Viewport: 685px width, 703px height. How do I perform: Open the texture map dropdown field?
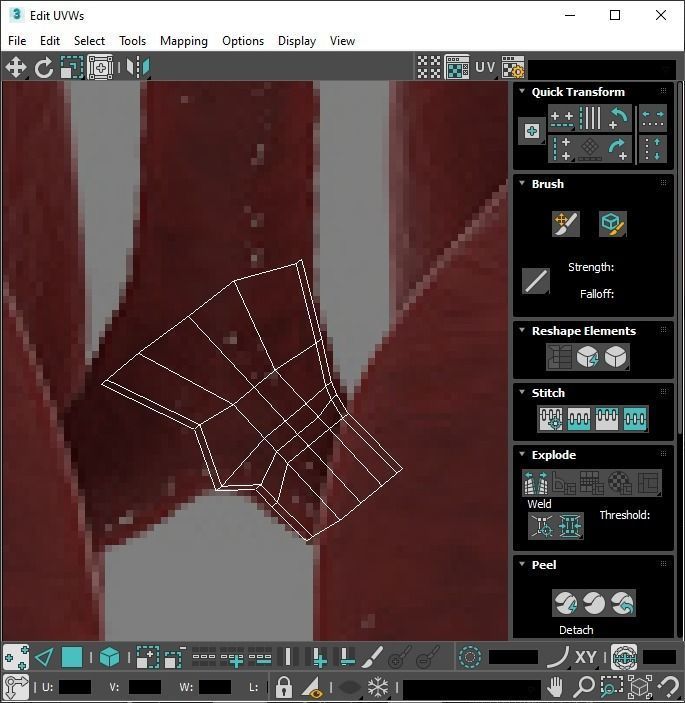602,69
